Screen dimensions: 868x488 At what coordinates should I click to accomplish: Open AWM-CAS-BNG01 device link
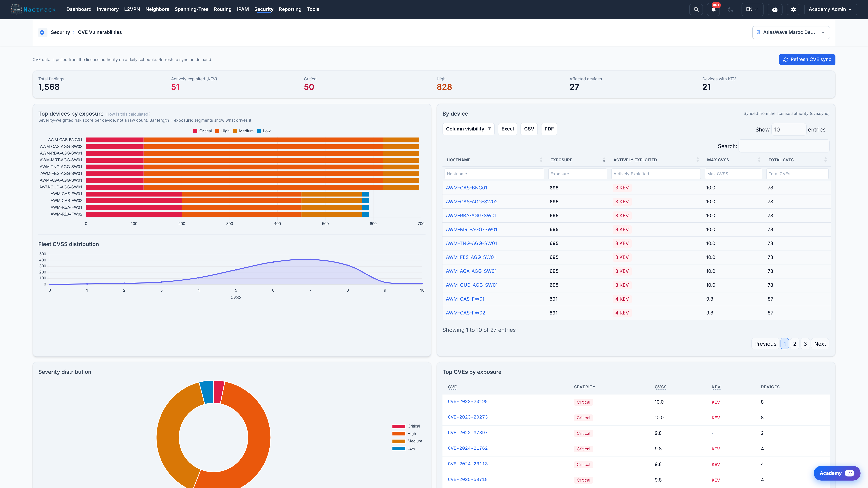[x=466, y=188]
